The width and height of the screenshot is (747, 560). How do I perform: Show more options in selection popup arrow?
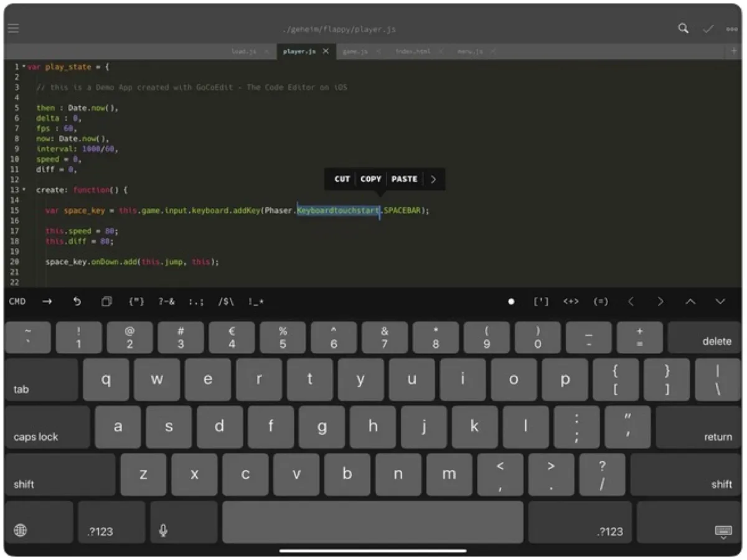click(x=433, y=179)
